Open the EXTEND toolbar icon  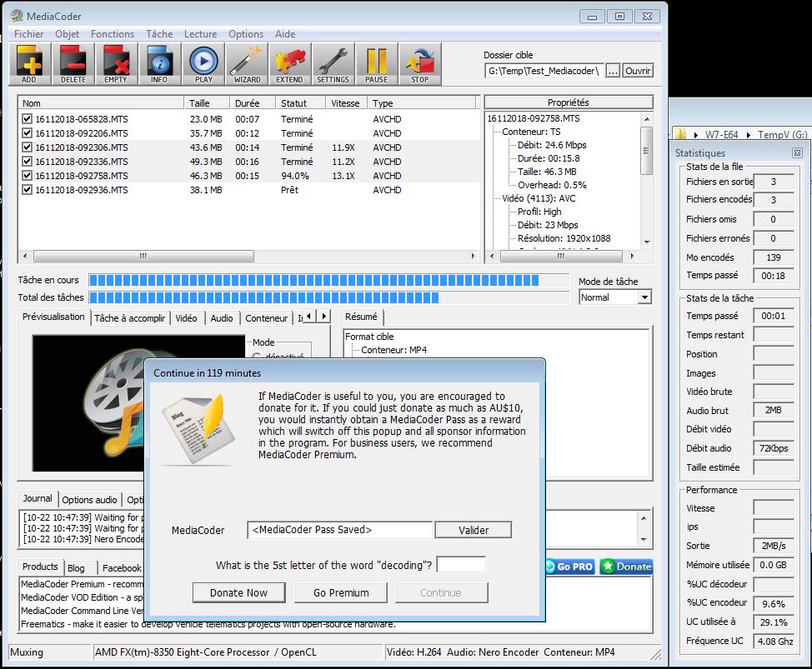pyautogui.click(x=289, y=64)
